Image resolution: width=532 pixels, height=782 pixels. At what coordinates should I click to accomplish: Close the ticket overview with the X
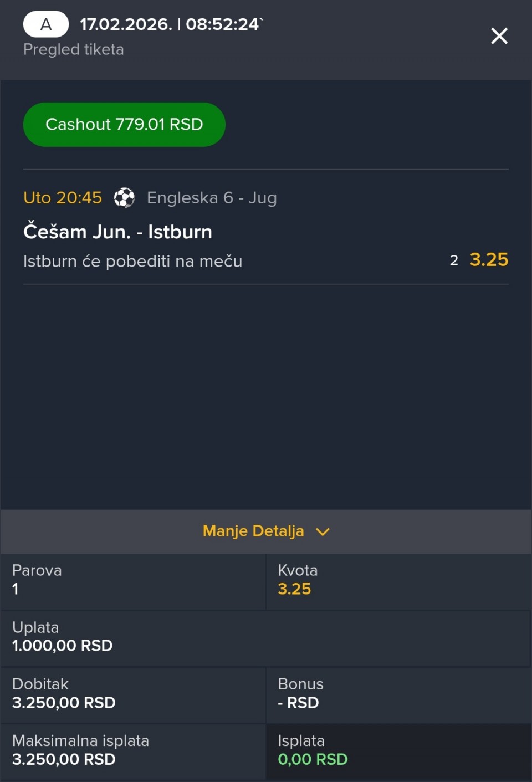click(x=499, y=36)
